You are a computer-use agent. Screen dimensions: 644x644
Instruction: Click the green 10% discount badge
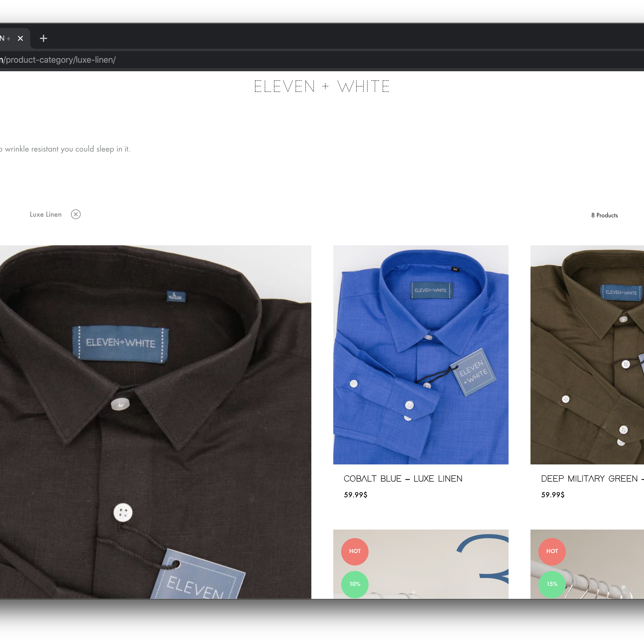(x=355, y=584)
